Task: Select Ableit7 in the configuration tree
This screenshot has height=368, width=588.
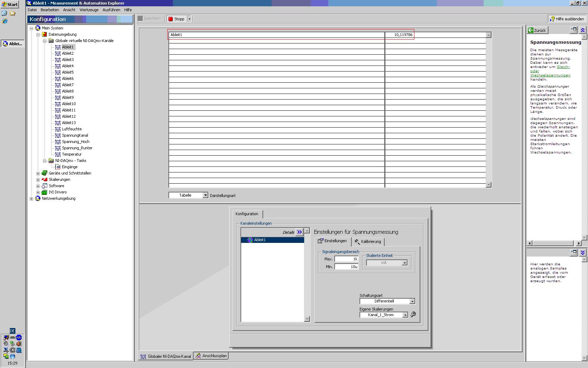Action: point(68,85)
